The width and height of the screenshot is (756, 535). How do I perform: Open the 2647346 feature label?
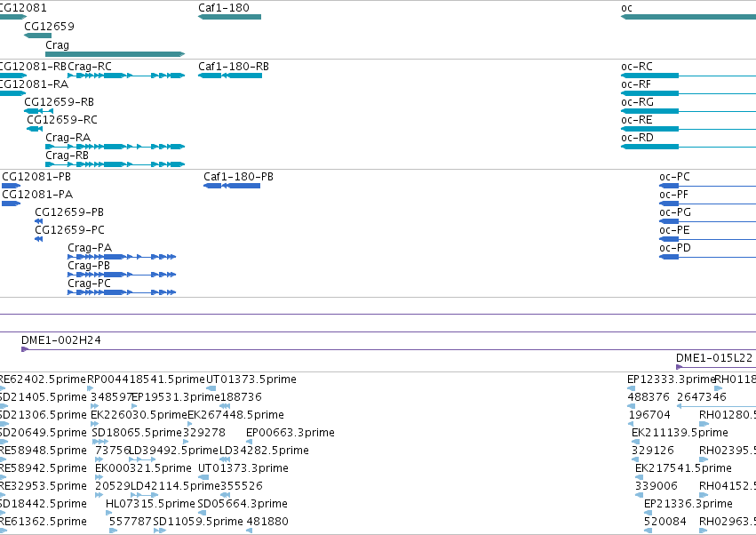(x=702, y=397)
